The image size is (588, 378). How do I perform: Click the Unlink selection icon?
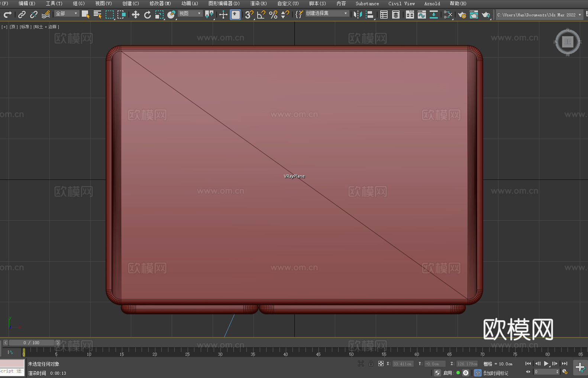click(x=34, y=14)
